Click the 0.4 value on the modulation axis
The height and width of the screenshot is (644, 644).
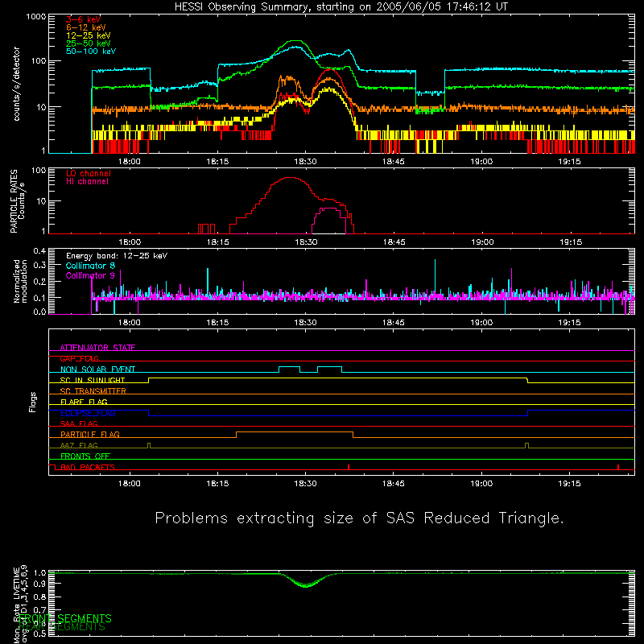[39, 251]
